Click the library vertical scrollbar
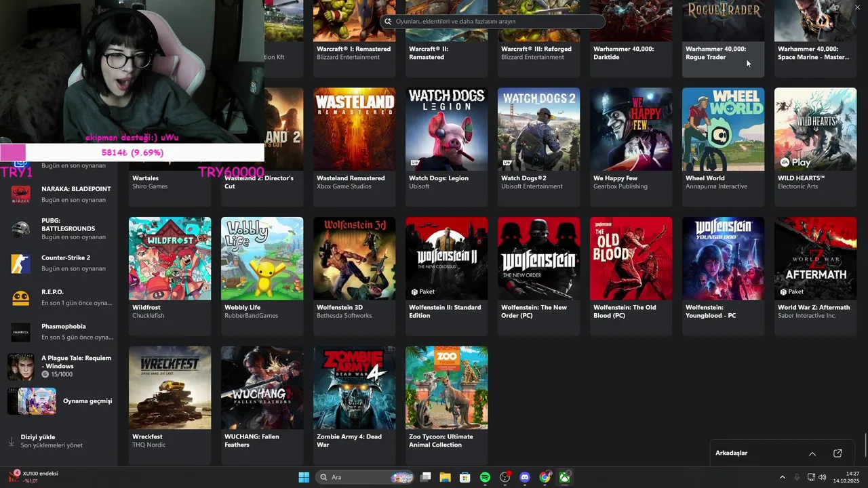868x488 pixels. [865, 445]
